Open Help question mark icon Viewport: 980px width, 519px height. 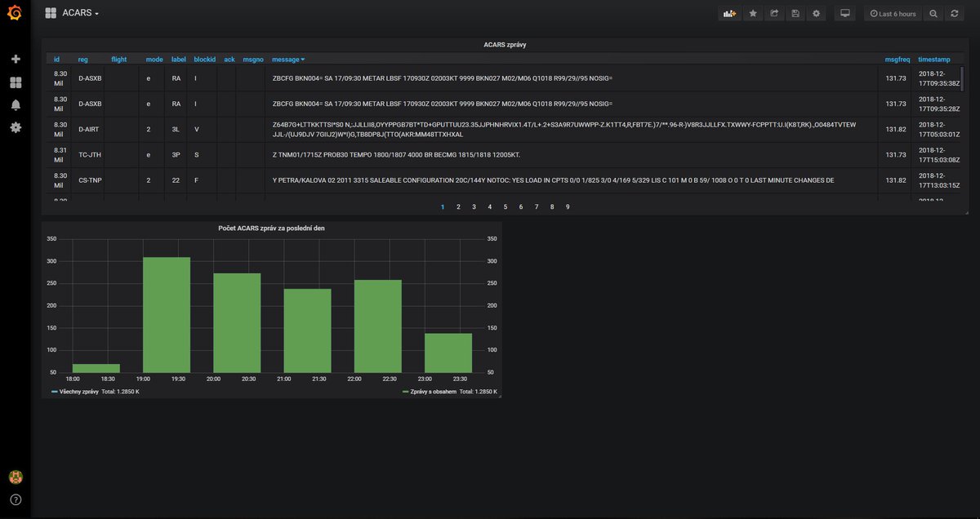(16, 499)
